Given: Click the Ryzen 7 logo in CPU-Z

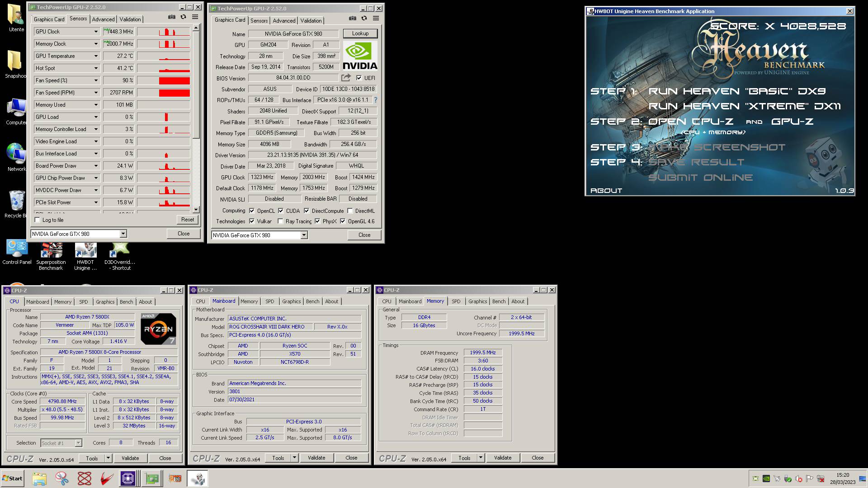Looking at the screenshot, I should click(158, 329).
